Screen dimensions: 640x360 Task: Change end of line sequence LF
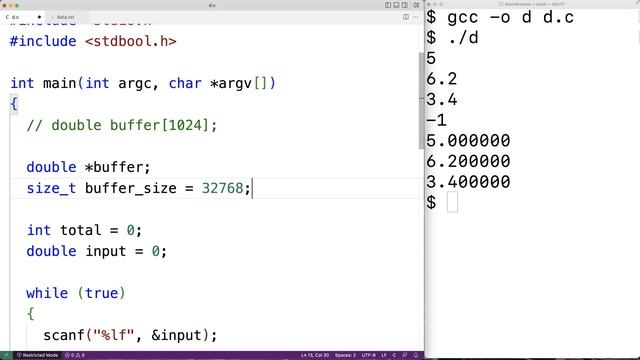(384, 355)
